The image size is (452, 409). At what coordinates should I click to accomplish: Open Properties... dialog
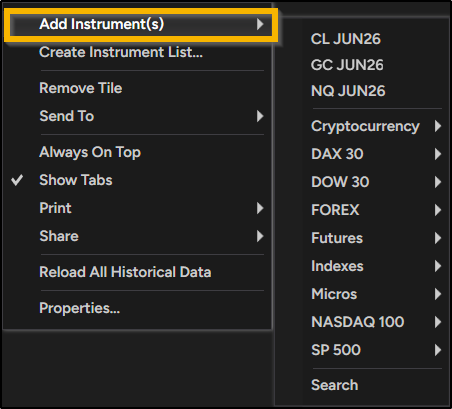point(138,308)
